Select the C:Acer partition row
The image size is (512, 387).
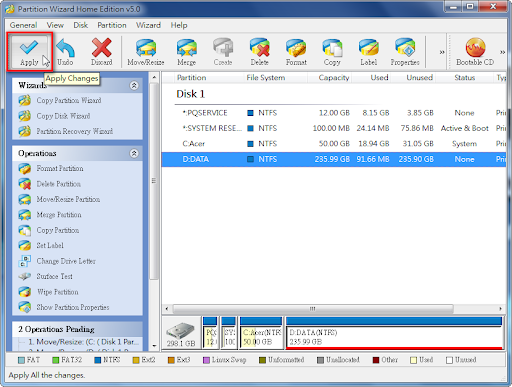[334, 144]
